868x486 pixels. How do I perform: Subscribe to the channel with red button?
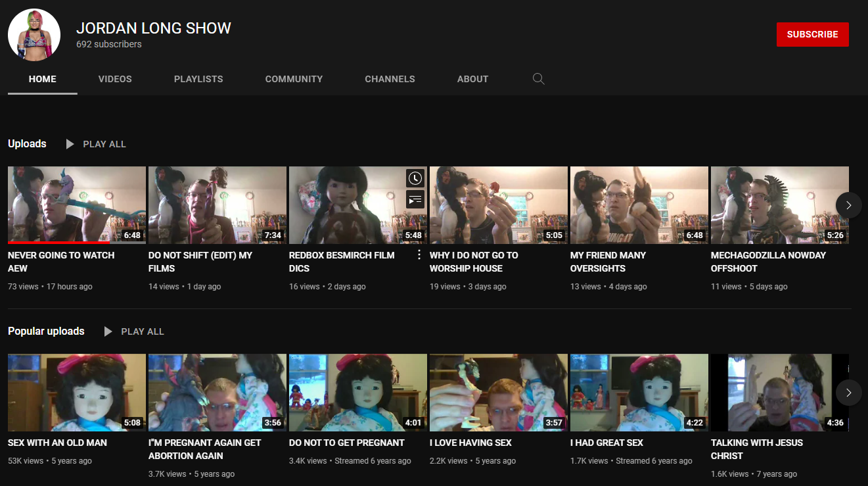[812, 34]
